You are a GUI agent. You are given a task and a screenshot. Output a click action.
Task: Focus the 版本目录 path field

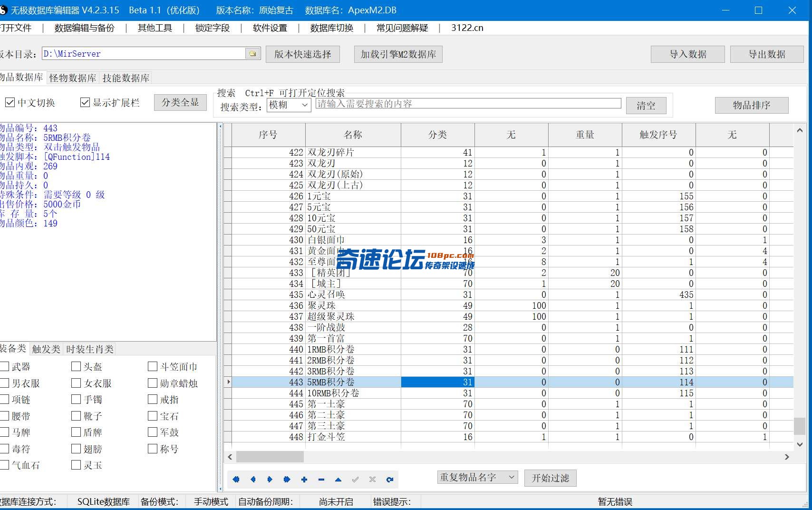point(144,54)
